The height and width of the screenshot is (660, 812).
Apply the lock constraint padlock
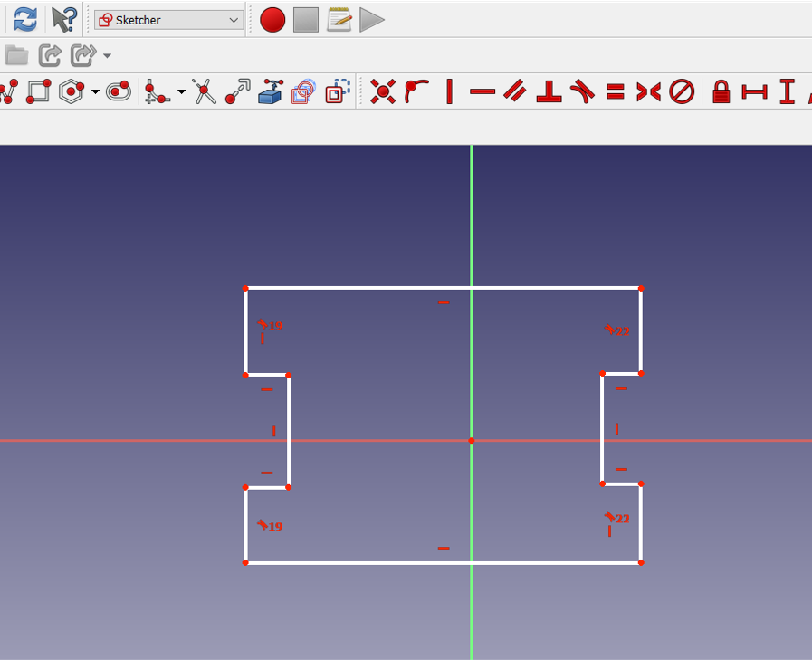pyautogui.click(x=721, y=91)
